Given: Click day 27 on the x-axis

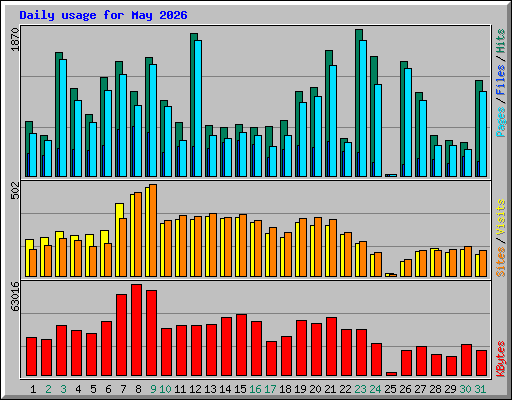Looking at the screenshot, I should [x=420, y=389].
